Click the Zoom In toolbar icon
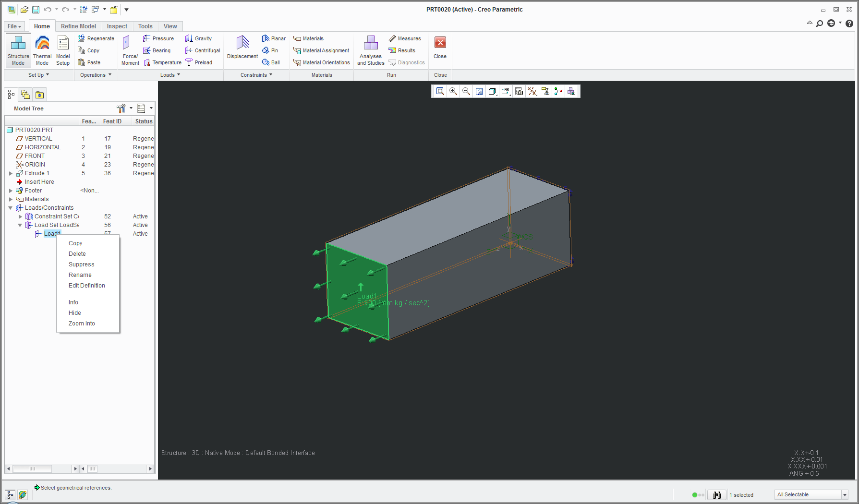Viewport: 859px width, 504px height. tap(453, 91)
